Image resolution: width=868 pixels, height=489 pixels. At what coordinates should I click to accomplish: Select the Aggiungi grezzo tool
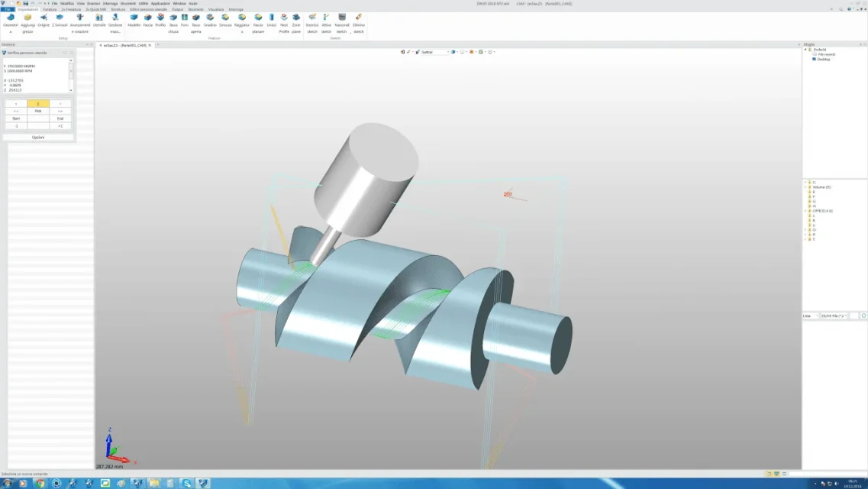coord(27,18)
